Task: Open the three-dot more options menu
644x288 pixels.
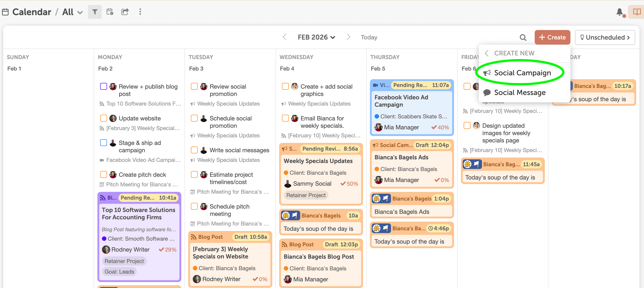Action: [x=140, y=12]
